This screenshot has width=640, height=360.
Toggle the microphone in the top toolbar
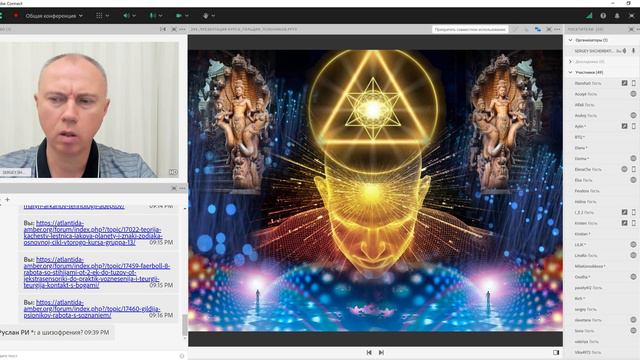coord(153,16)
